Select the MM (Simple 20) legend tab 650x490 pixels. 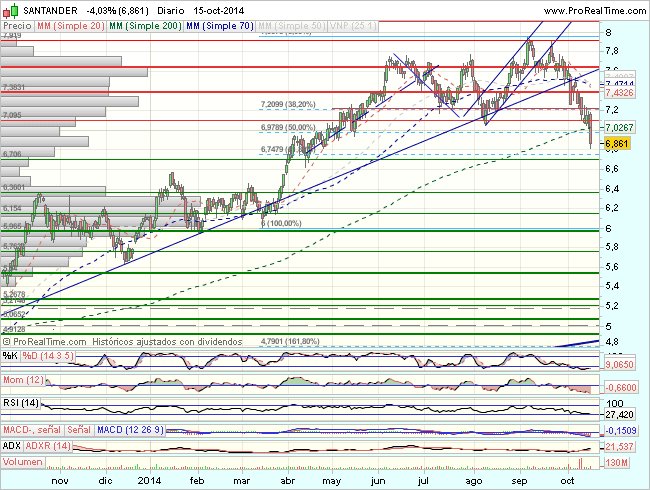[70, 26]
